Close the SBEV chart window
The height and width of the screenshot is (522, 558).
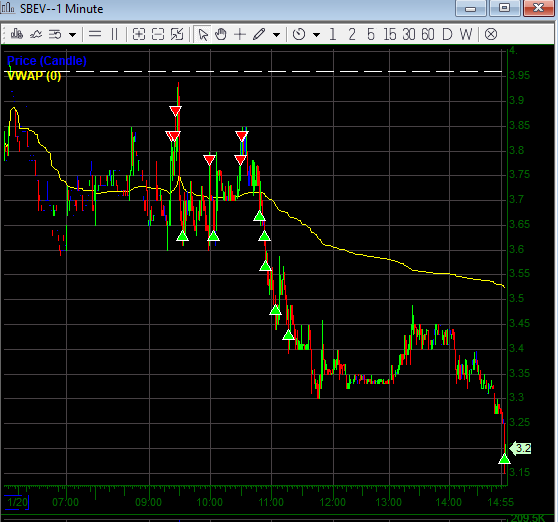point(539,8)
